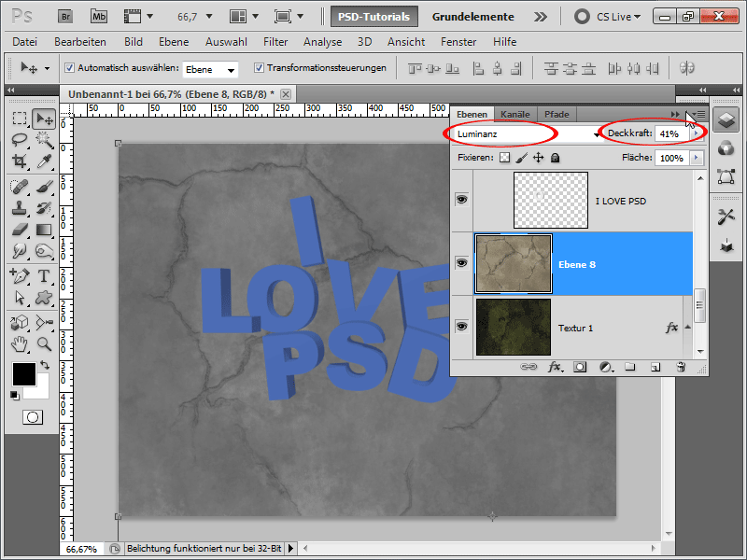Select the Gradient tool

click(44, 230)
